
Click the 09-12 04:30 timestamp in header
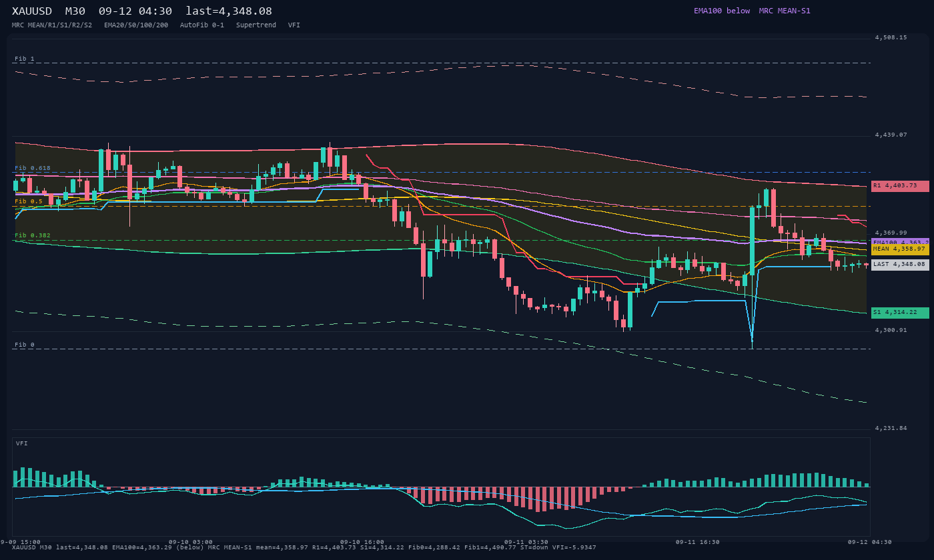click(135, 11)
